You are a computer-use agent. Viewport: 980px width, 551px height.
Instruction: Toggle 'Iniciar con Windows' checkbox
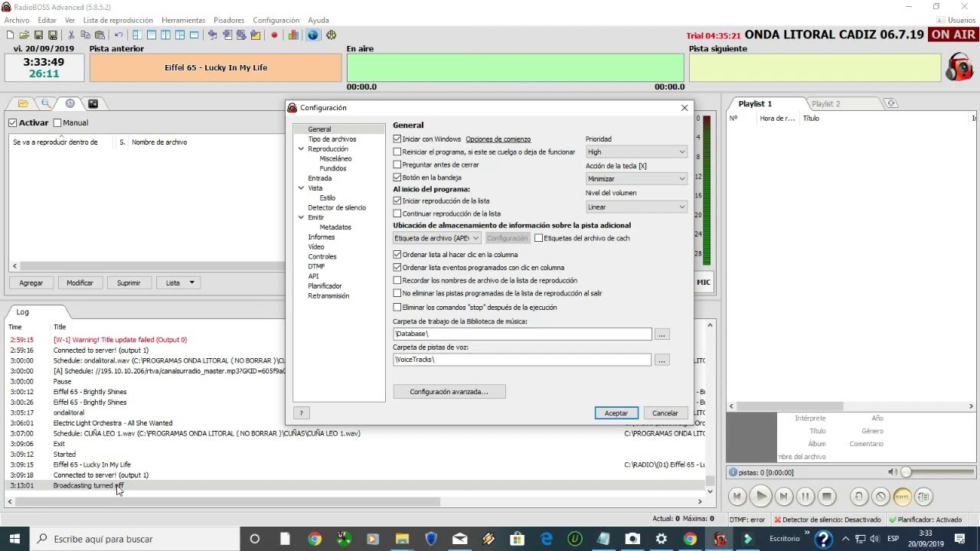(397, 139)
